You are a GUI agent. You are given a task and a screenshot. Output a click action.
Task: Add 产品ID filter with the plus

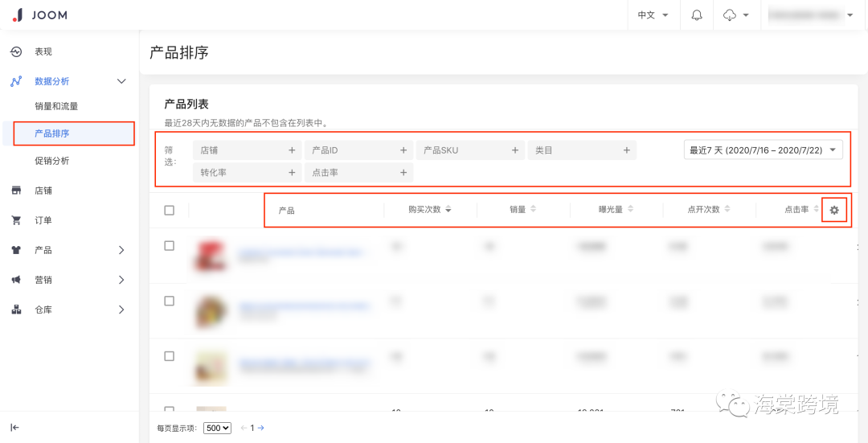(x=403, y=150)
